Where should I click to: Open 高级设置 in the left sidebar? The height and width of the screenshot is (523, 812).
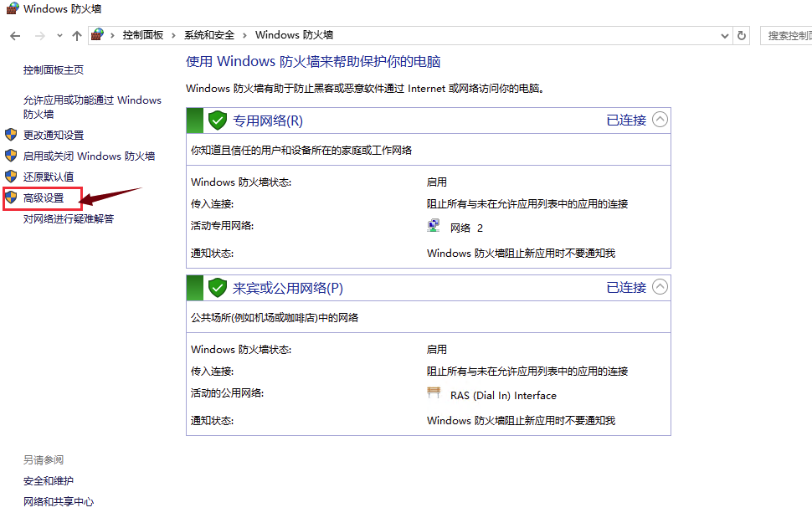[x=44, y=198]
